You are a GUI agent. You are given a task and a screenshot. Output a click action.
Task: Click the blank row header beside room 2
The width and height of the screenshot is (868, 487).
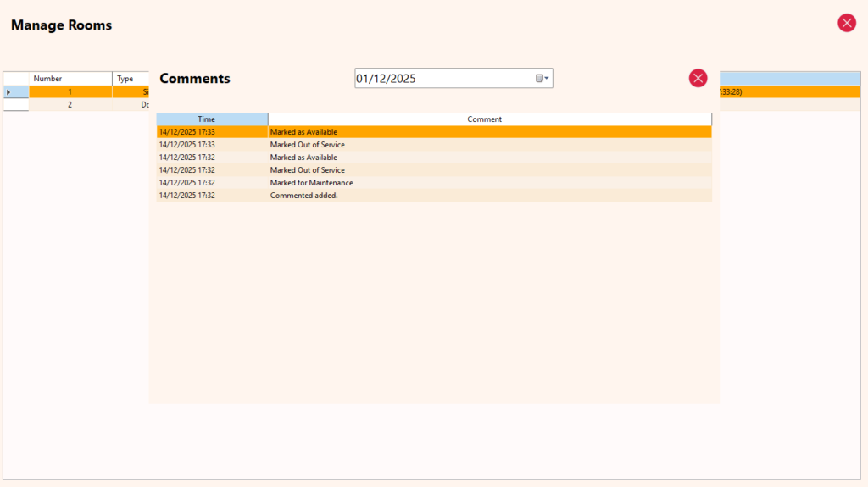tap(15, 105)
